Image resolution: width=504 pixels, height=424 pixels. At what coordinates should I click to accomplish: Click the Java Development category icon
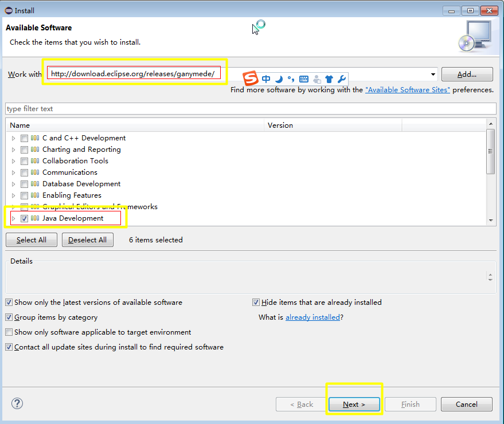tap(35, 218)
